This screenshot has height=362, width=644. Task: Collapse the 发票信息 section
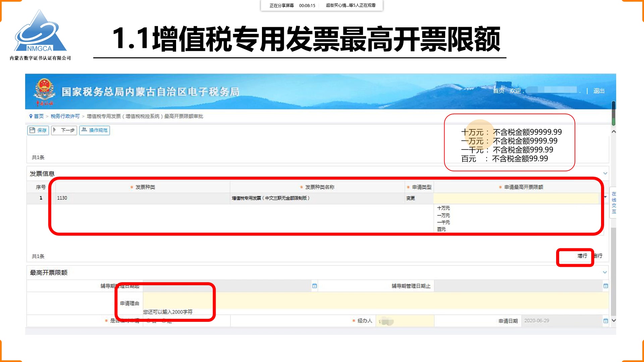click(605, 174)
